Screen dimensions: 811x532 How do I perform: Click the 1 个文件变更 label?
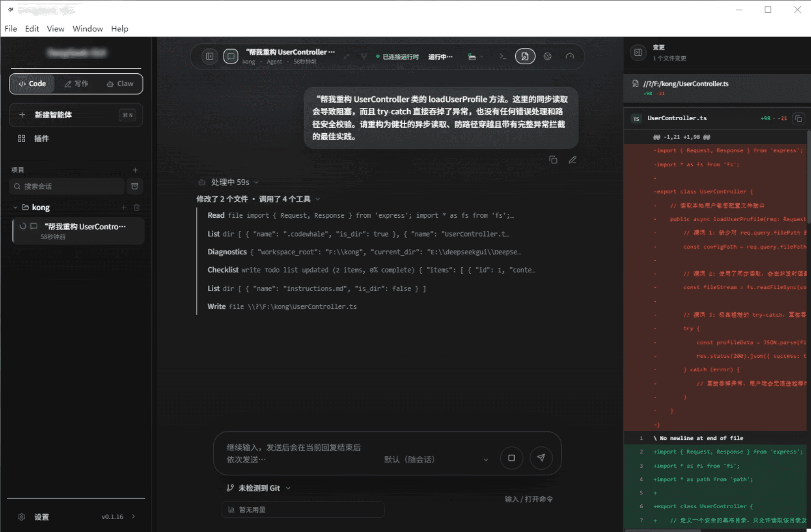click(669, 58)
